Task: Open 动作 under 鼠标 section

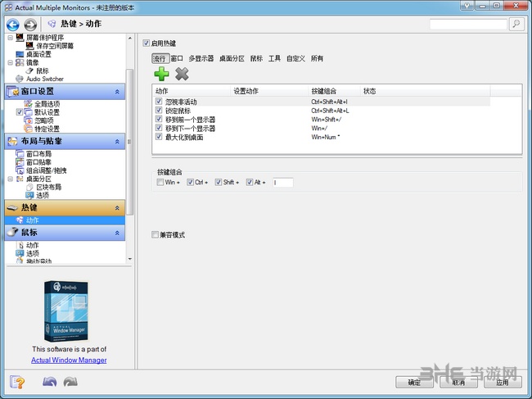Action: point(32,245)
